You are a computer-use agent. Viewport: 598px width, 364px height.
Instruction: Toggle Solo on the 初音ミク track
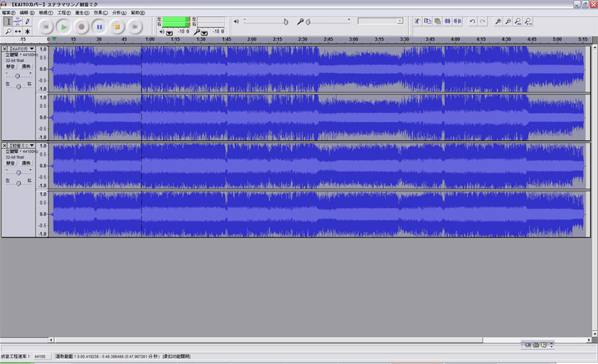point(26,164)
